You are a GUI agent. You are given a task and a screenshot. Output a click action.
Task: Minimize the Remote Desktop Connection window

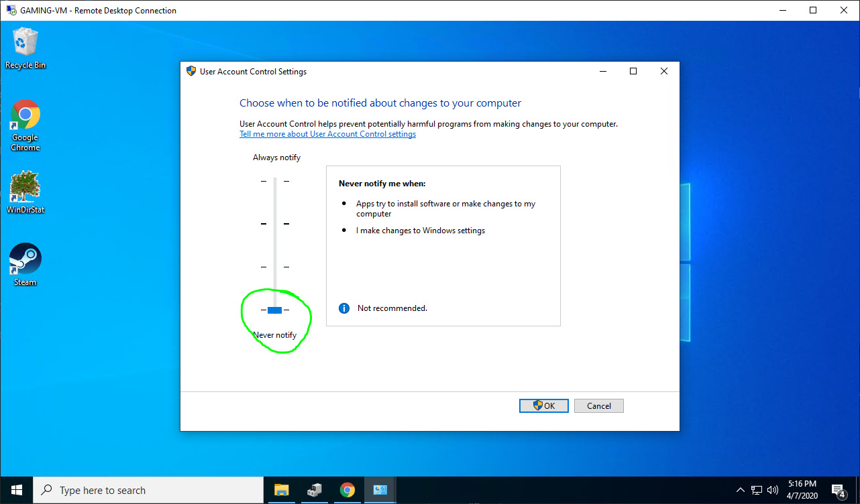(782, 10)
